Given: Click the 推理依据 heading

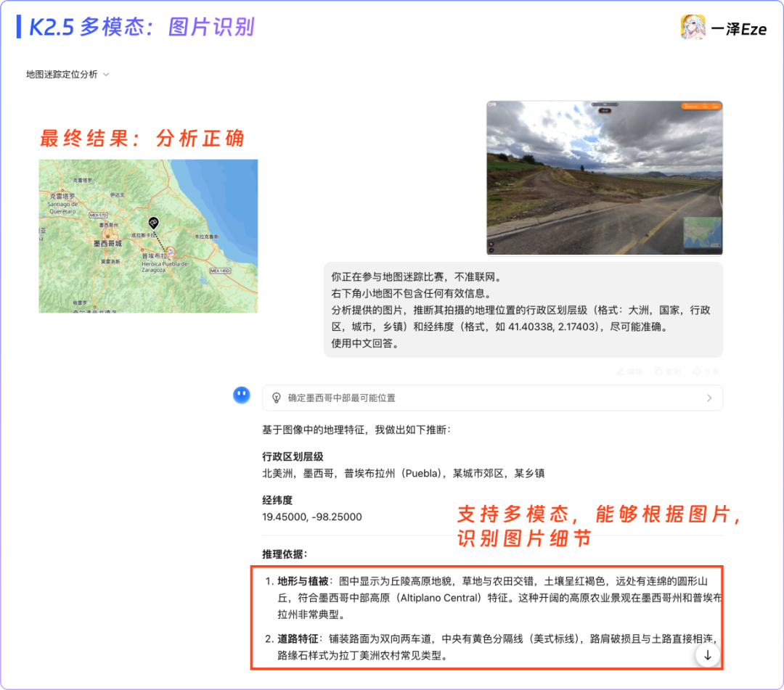Looking at the screenshot, I should [x=285, y=554].
